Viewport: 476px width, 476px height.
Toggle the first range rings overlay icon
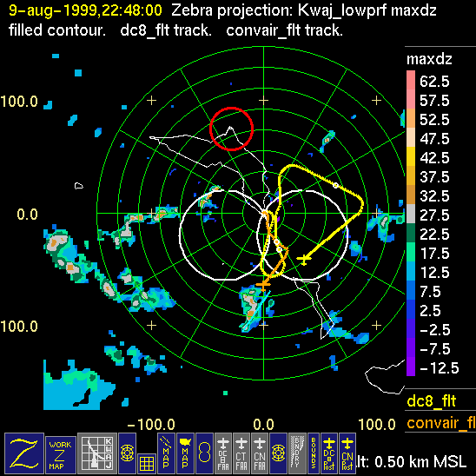pos(127,453)
